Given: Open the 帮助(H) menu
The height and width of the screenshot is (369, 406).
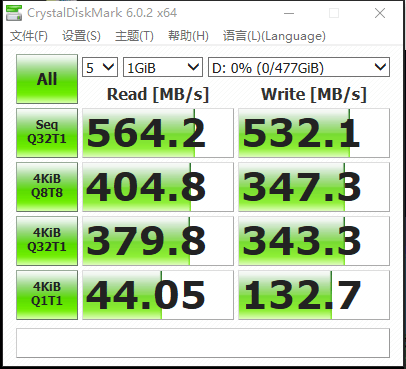Looking at the screenshot, I should click(x=188, y=36).
